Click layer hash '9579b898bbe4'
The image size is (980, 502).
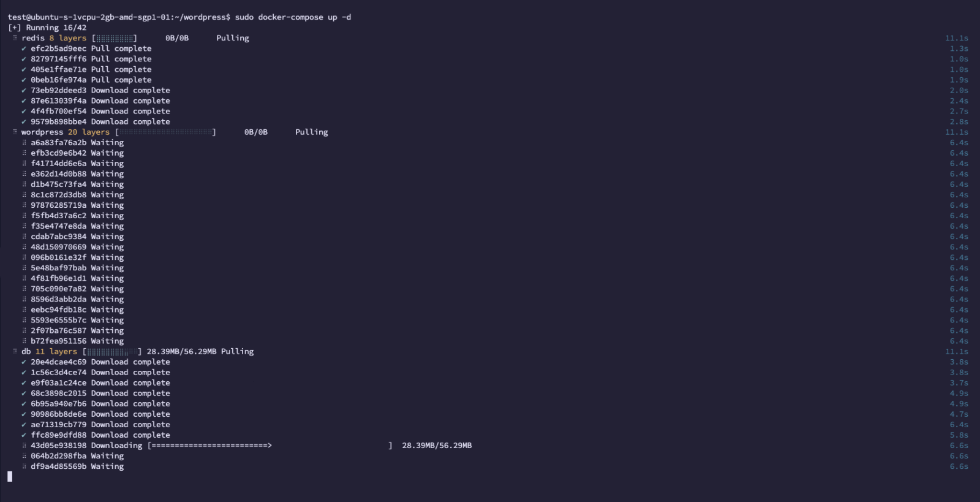[59, 121]
